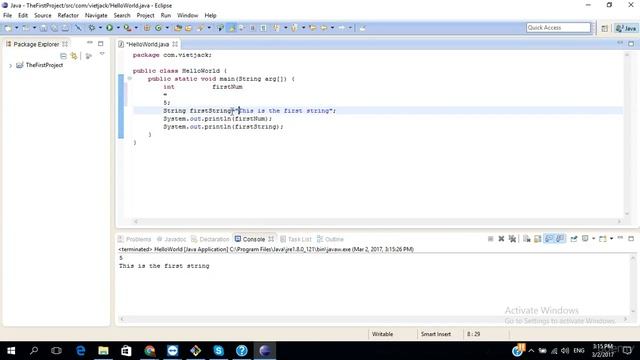Click the Open Type toolbar icon
The height and width of the screenshot is (360, 640).
178,28
